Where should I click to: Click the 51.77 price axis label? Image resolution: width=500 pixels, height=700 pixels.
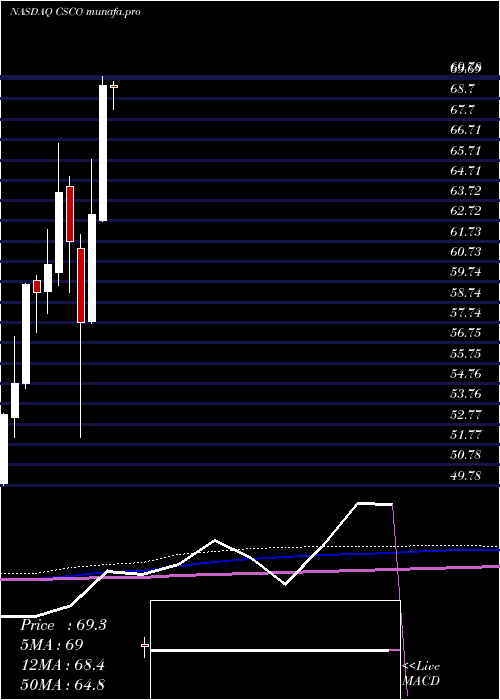click(x=466, y=434)
